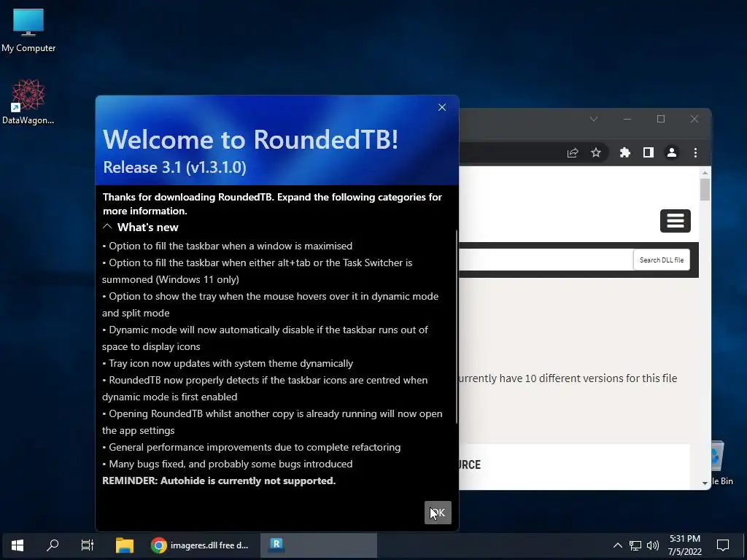Click the 'Release 3.1 (v1.3.1.0)' subtitle
This screenshot has height=560, width=747.
[x=174, y=167]
